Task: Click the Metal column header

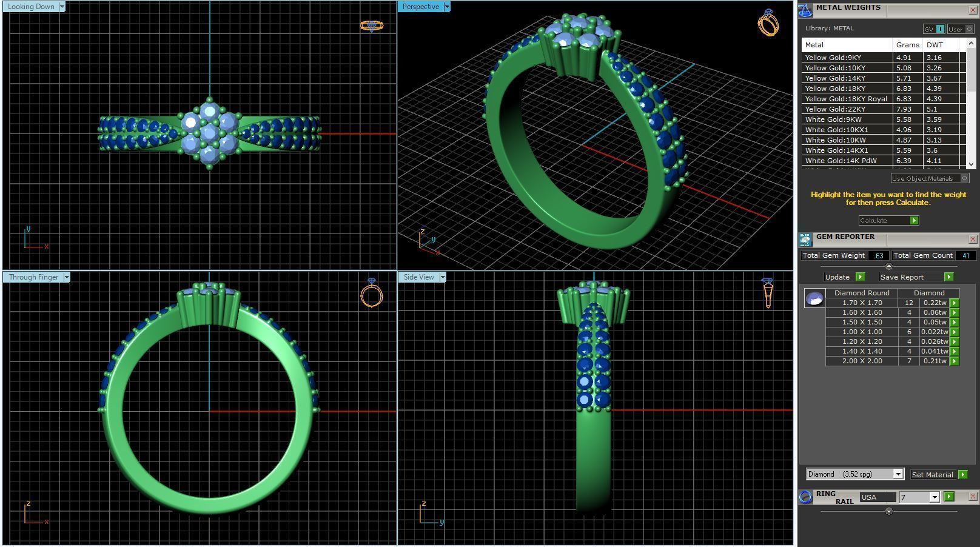Action: point(847,45)
